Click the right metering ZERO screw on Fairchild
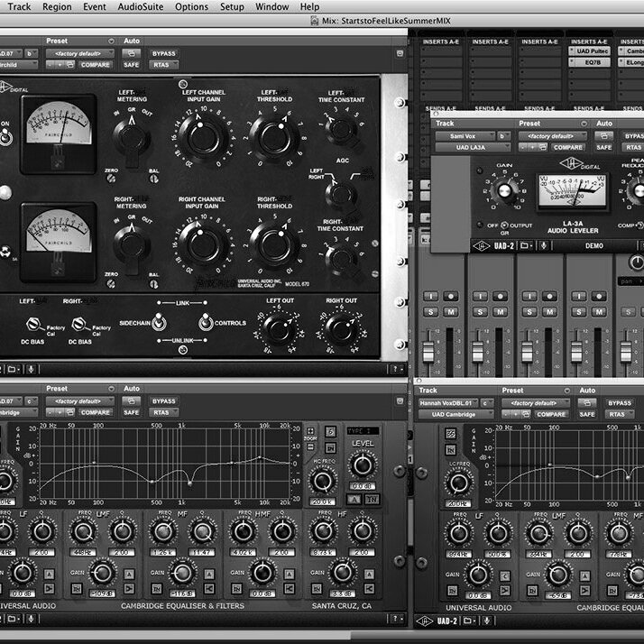This screenshot has width=644, height=644. [110, 283]
